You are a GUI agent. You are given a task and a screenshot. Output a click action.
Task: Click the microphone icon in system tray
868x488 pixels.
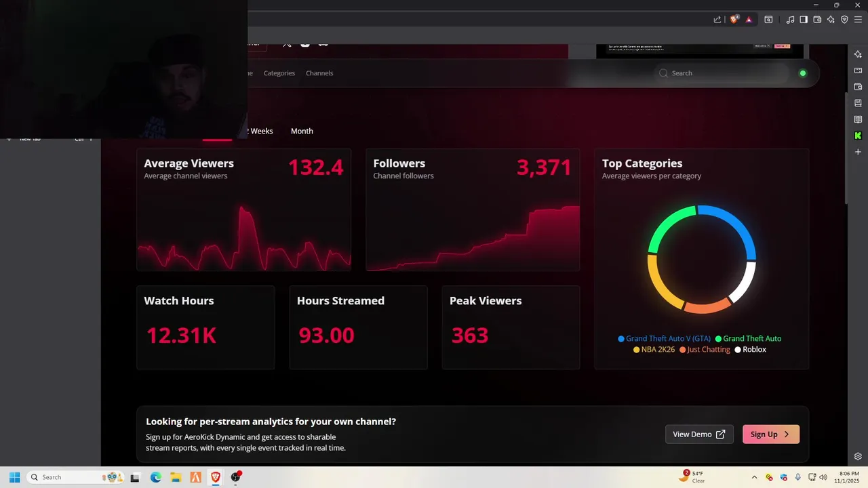(x=798, y=477)
